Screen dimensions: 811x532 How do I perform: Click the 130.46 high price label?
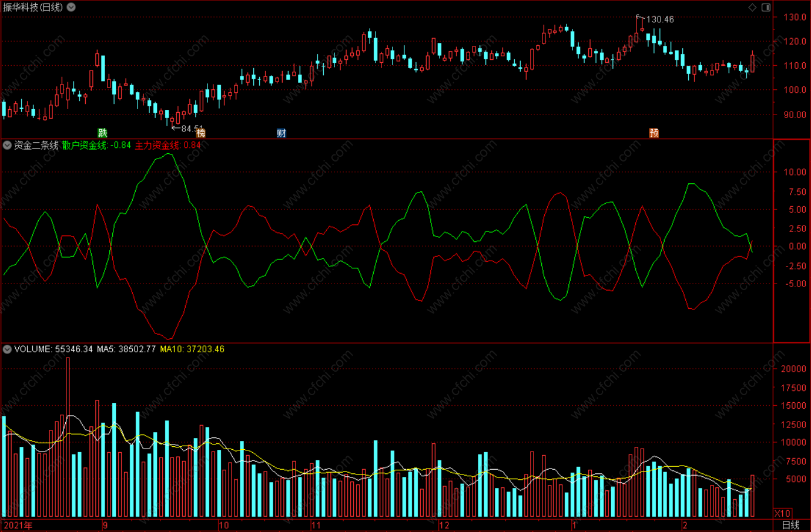tap(660, 19)
